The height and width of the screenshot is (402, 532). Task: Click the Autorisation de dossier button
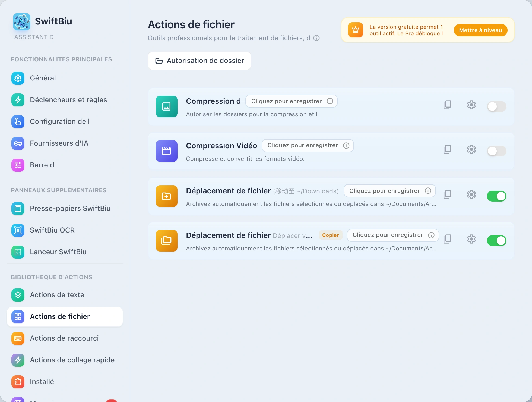click(x=199, y=61)
